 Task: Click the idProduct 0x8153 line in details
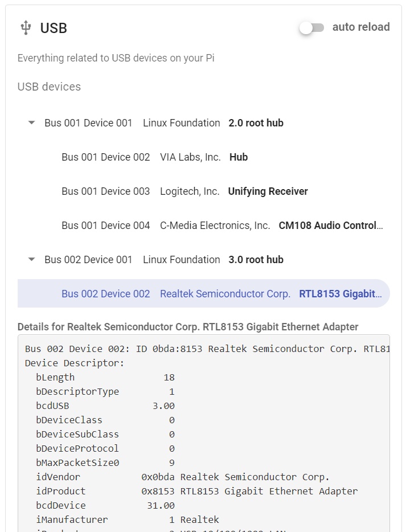196,491
